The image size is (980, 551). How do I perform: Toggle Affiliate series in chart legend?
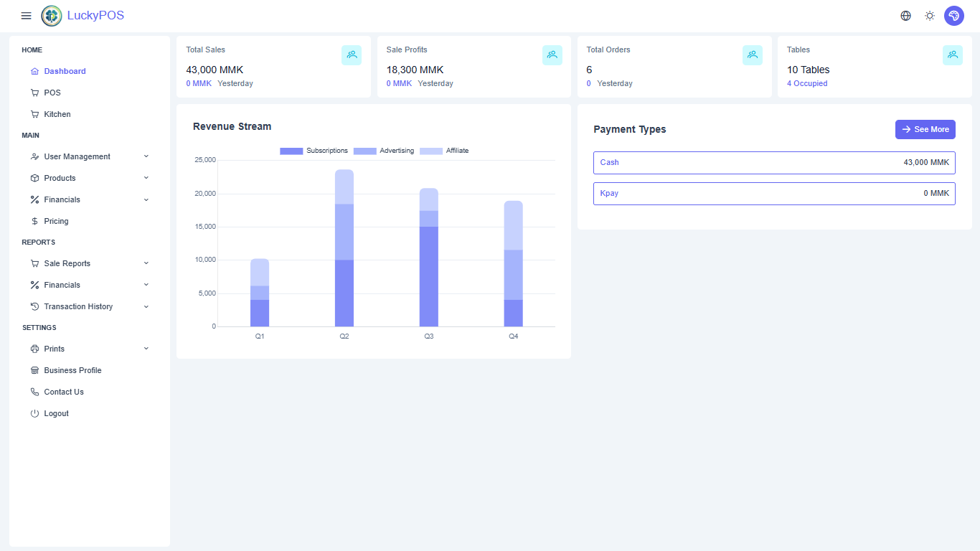tap(444, 151)
